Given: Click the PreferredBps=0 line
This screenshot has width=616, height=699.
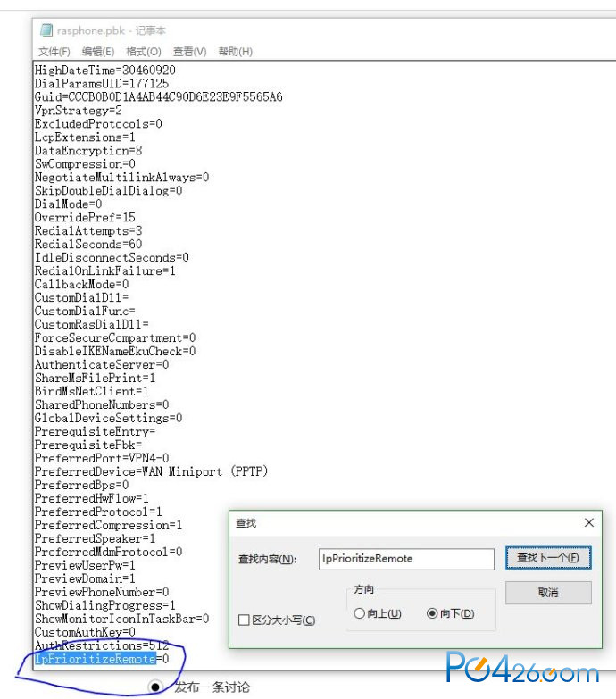Looking at the screenshot, I should coord(81,485).
